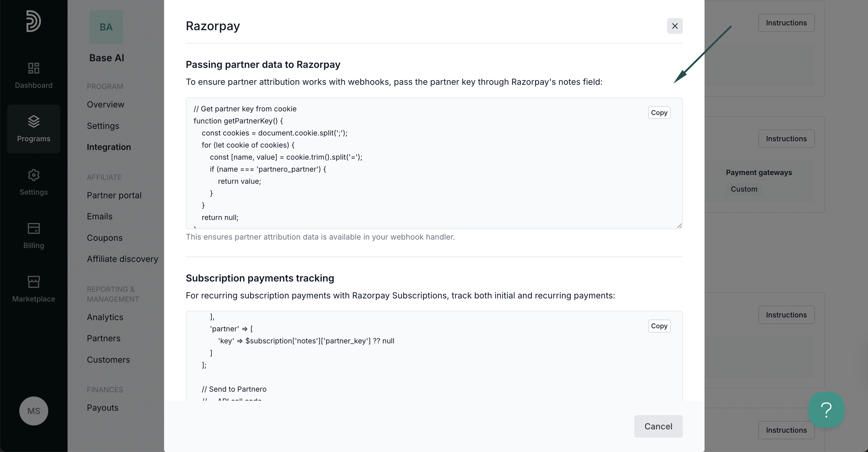Open the green help question mark bubble
868x452 pixels.
pyautogui.click(x=826, y=409)
